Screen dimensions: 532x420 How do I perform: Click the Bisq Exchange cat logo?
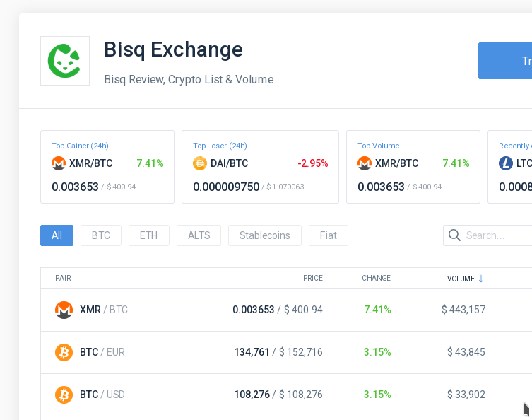[x=64, y=61]
